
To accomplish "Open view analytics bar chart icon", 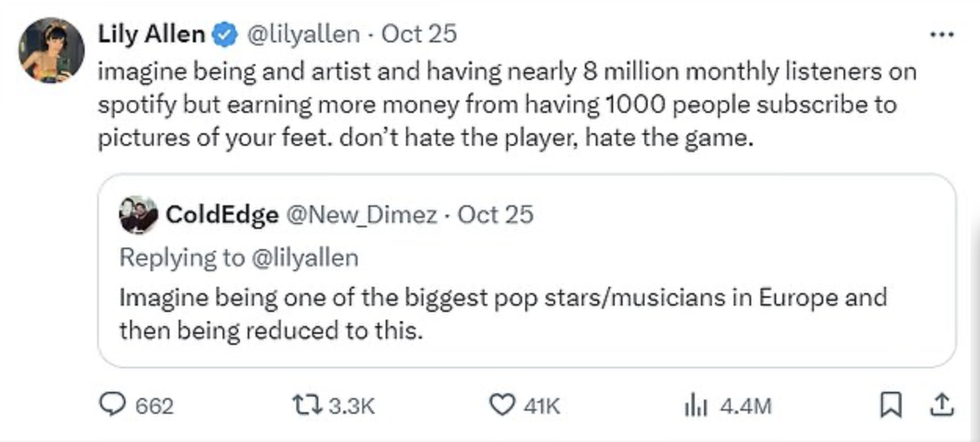I will point(696,404).
